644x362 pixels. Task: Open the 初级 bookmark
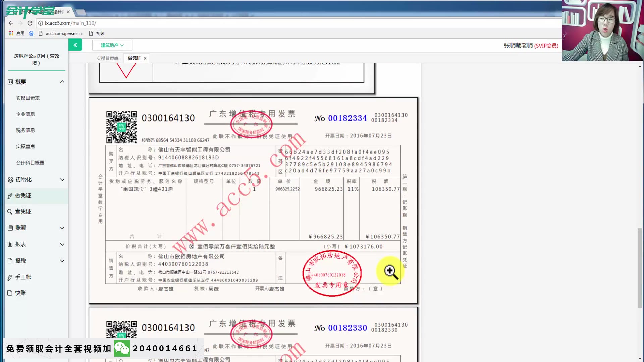[x=97, y=33]
